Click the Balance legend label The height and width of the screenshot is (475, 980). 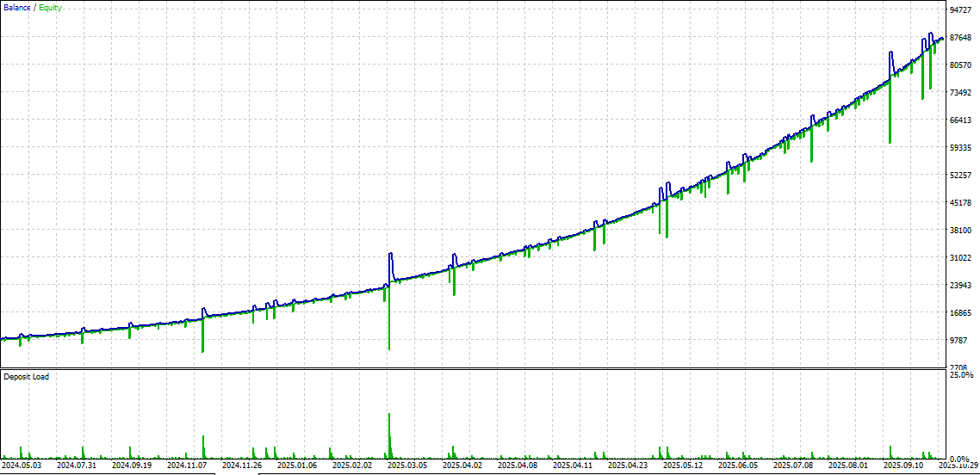(16, 8)
